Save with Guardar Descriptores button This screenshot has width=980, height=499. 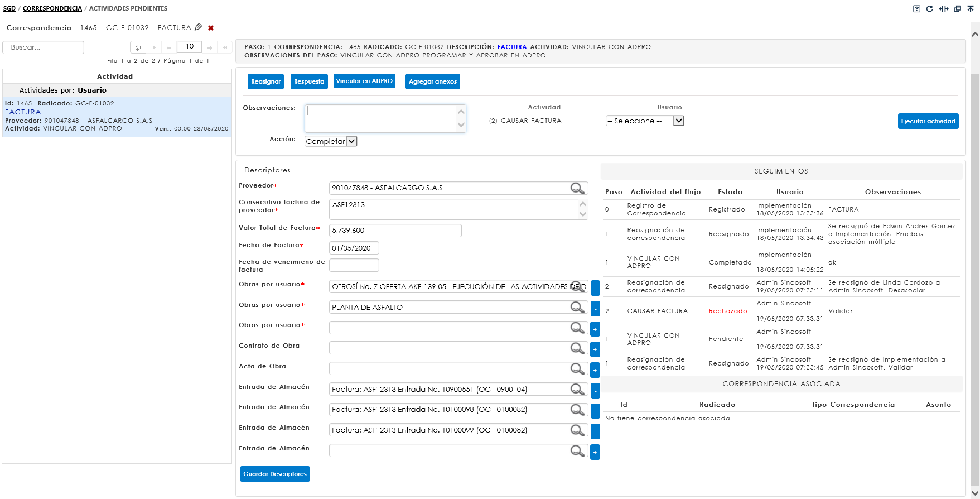click(x=275, y=474)
